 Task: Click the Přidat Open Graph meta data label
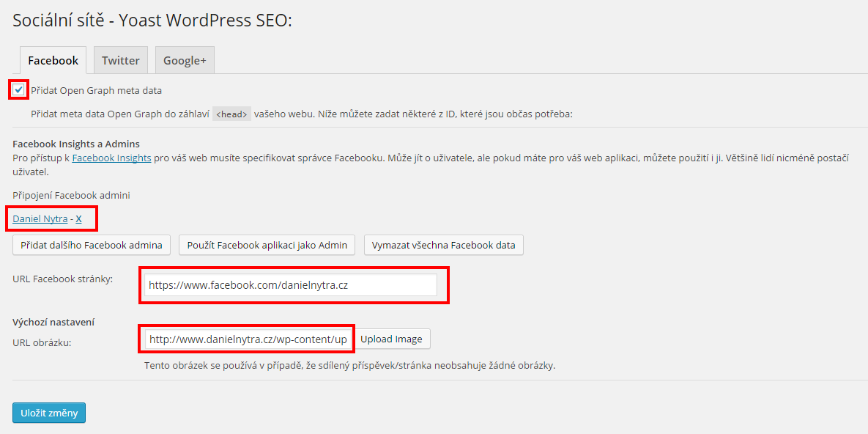(x=96, y=90)
